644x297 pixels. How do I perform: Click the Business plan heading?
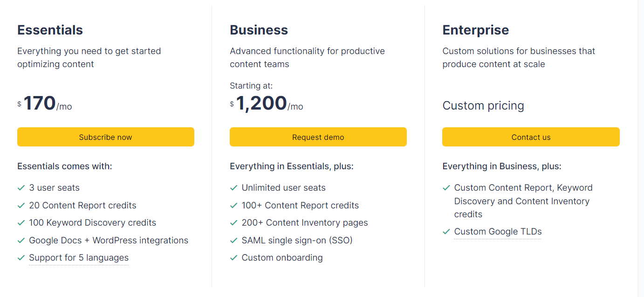tap(259, 30)
